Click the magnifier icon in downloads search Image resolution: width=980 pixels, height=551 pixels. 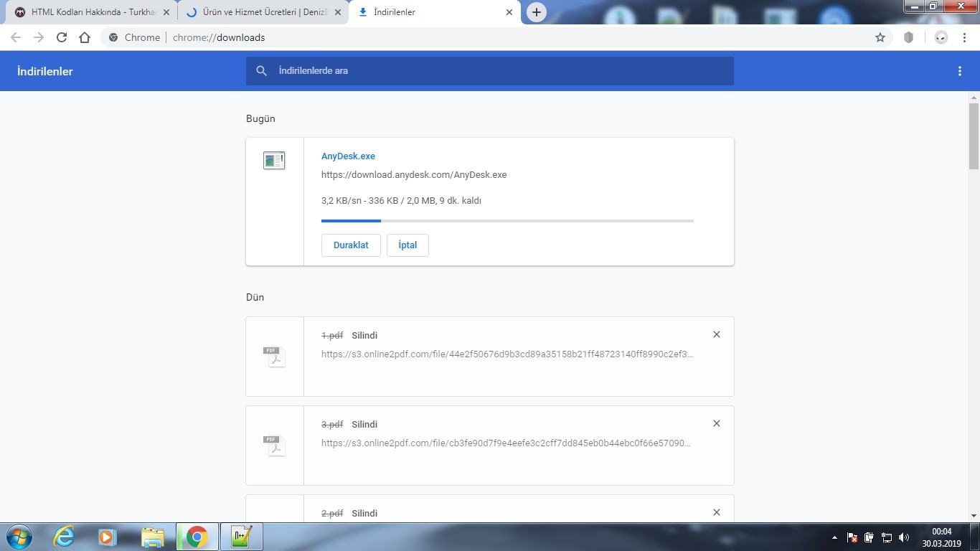262,71
